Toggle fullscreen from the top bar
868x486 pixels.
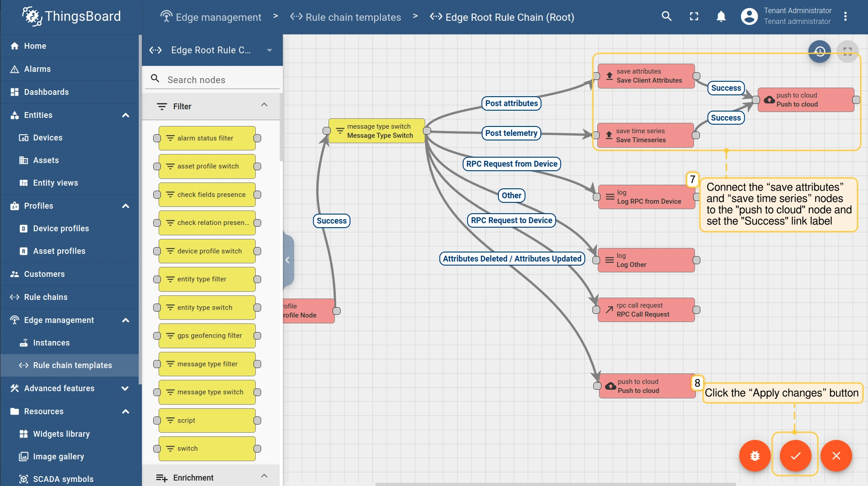click(694, 17)
